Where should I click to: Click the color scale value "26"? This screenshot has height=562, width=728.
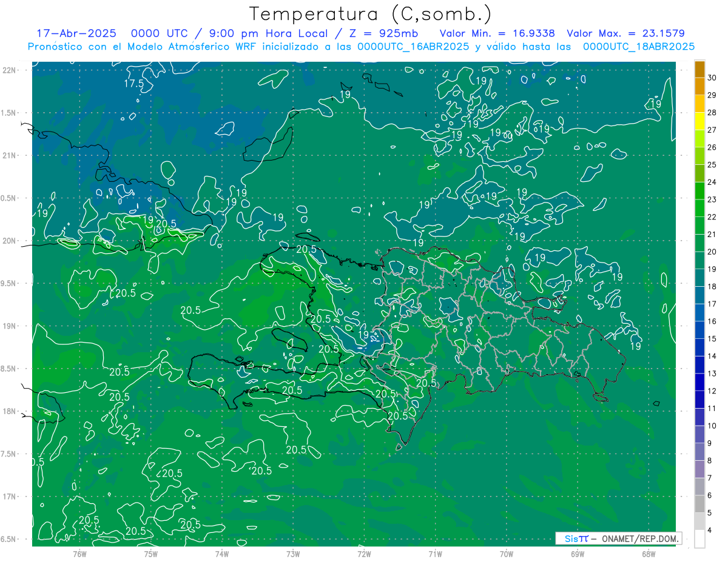click(712, 147)
